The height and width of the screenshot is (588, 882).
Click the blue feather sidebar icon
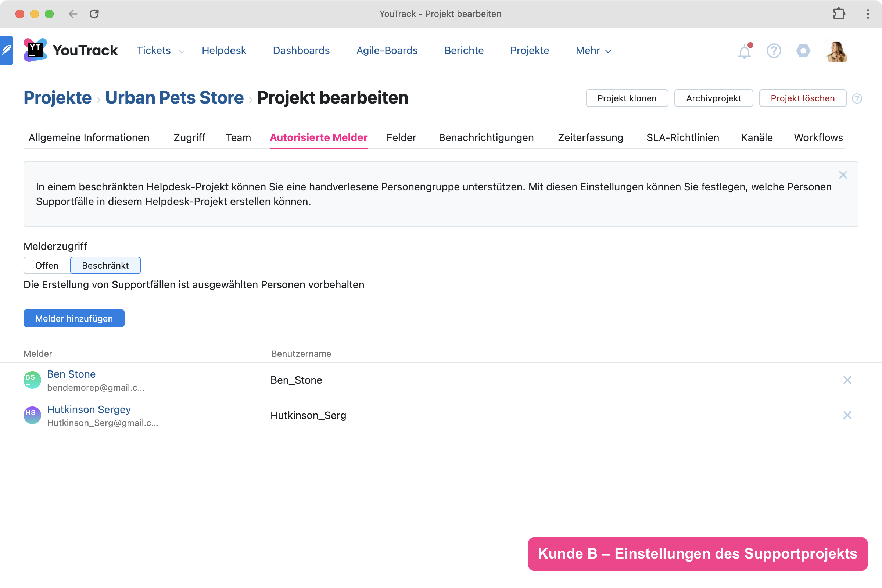coord(6,50)
